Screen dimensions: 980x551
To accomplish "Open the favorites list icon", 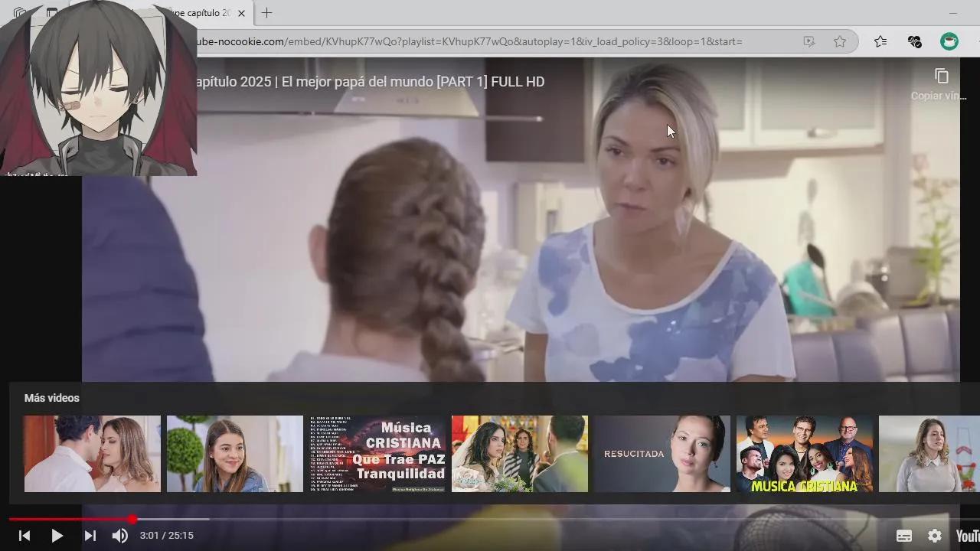I will pyautogui.click(x=880, y=41).
